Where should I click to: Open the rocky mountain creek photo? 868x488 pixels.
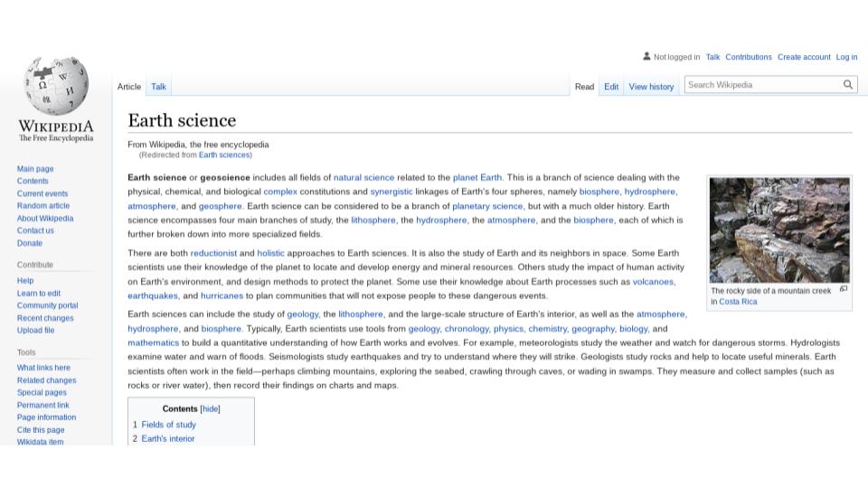tap(778, 230)
